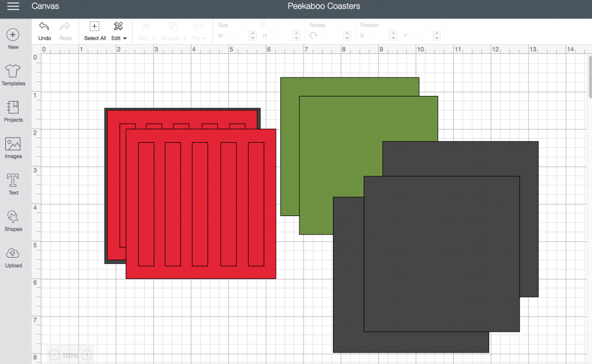The height and width of the screenshot is (364, 592).
Task: Open the Images library
Action: (13, 148)
